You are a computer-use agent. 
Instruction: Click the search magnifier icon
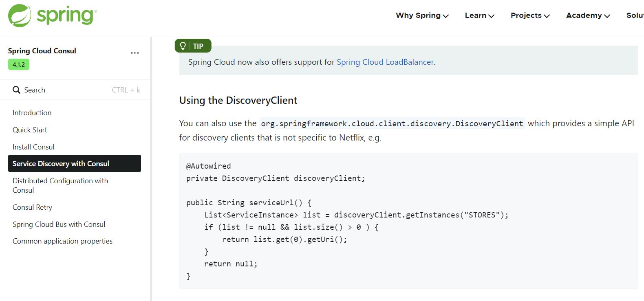pos(16,90)
